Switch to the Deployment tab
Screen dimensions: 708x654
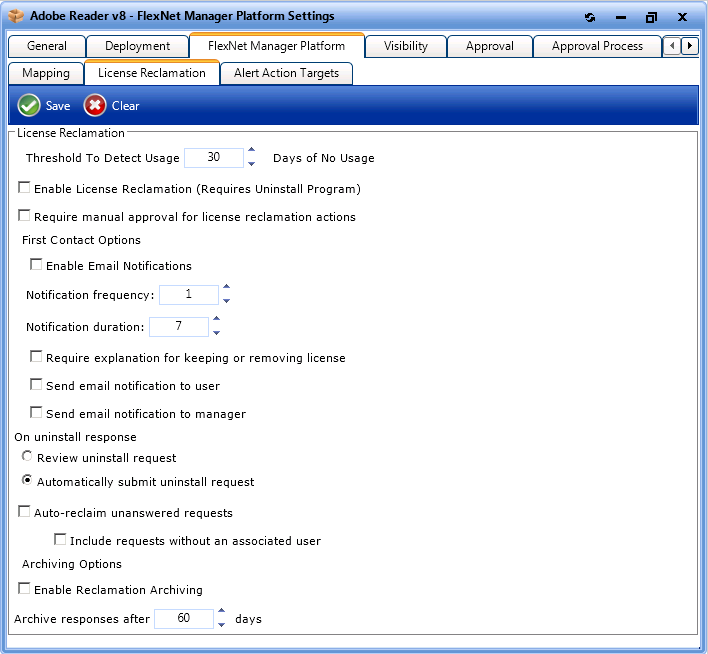click(137, 46)
